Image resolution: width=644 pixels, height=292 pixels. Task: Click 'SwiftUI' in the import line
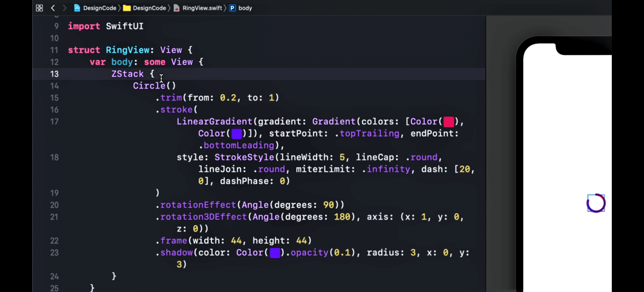pos(125,26)
